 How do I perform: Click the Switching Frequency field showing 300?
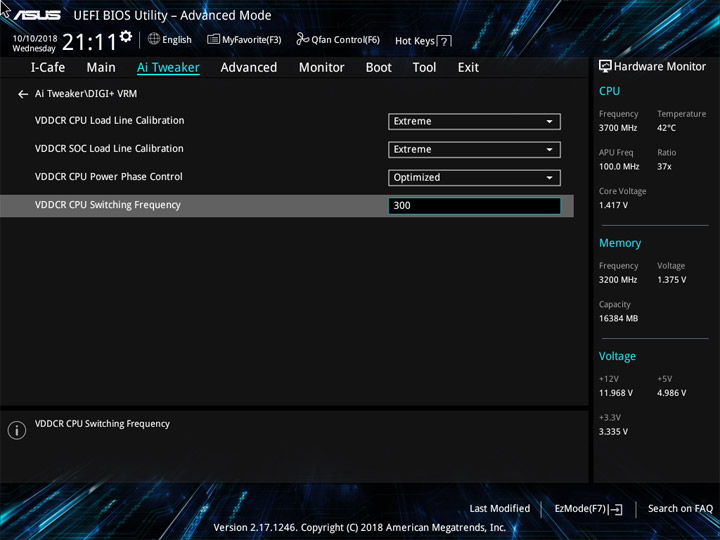pos(474,206)
